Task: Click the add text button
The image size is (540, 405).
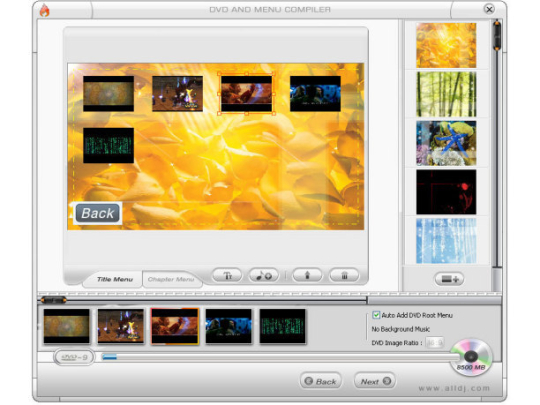Action: point(228,276)
